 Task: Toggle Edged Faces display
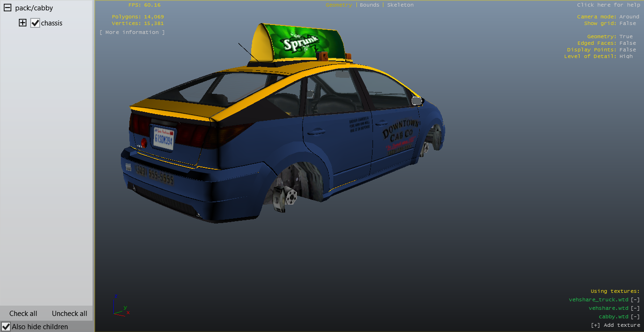coord(627,43)
